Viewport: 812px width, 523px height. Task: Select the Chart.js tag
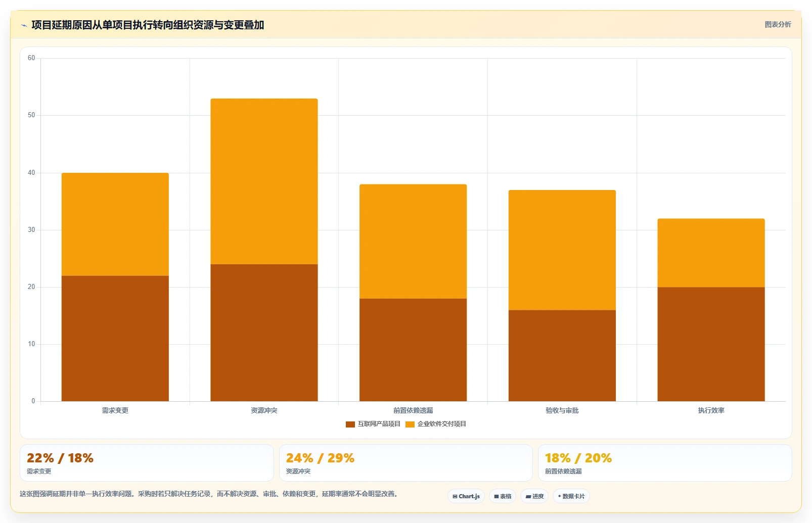click(466, 496)
